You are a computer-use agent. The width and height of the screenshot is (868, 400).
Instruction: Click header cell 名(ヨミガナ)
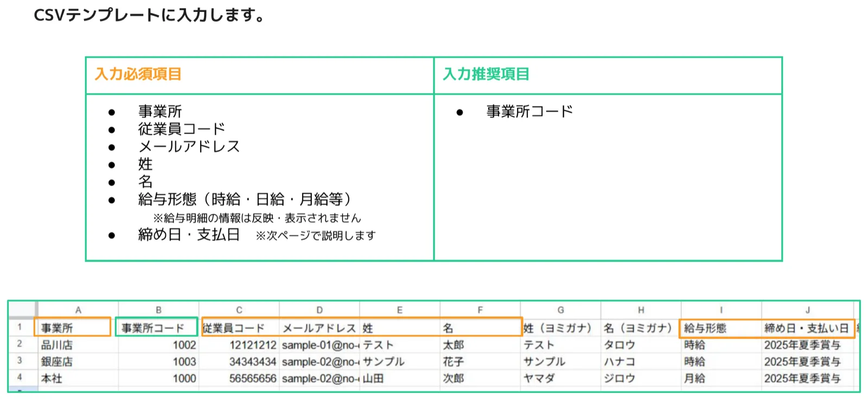(x=641, y=328)
